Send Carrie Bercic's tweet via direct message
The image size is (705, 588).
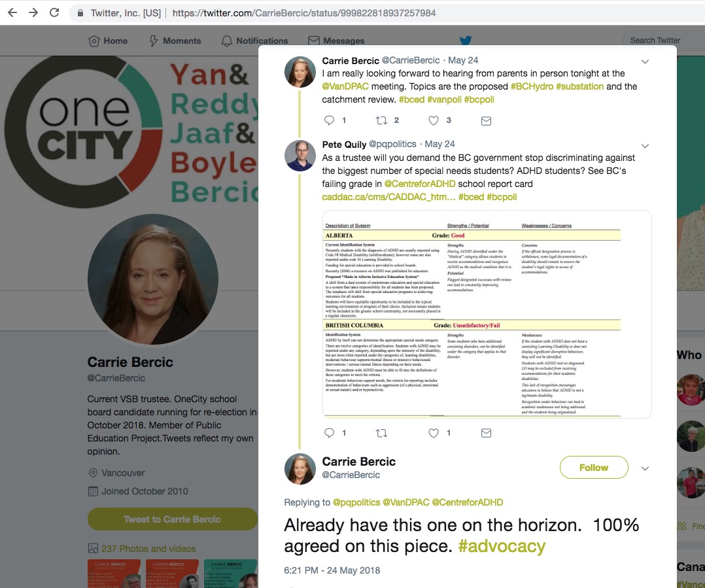coord(486,120)
